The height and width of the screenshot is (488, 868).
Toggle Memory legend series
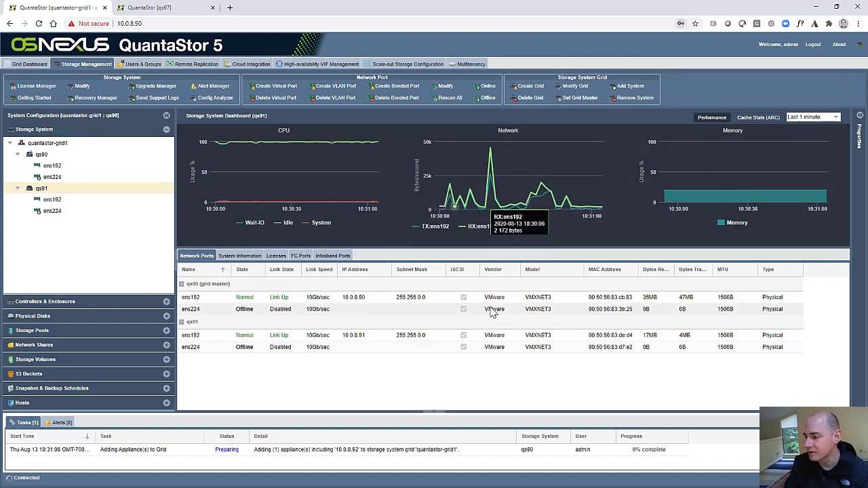(732, 222)
